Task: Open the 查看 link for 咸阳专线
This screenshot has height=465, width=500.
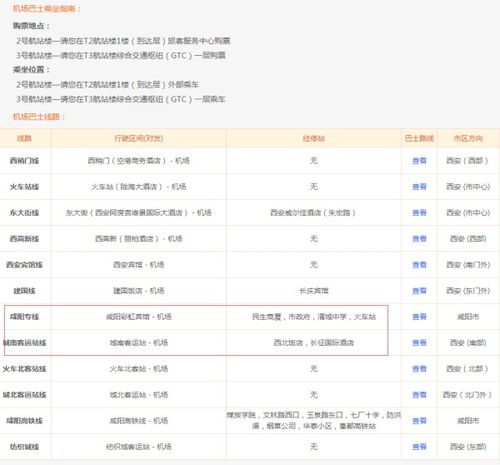Action: 419,317
